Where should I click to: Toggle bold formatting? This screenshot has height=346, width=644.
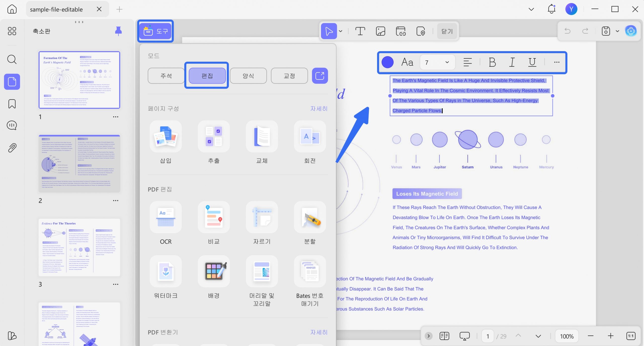[492, 62]
